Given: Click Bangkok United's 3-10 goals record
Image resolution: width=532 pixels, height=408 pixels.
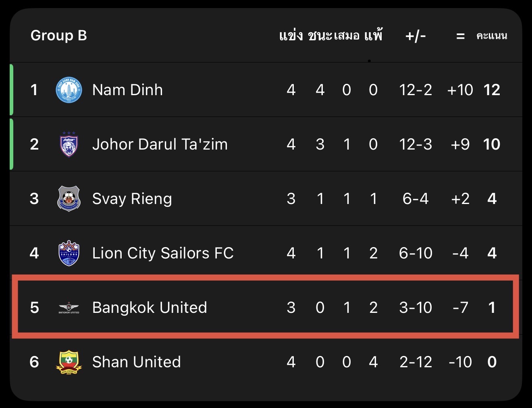Looking at the screenshot, I should (416, 308).
